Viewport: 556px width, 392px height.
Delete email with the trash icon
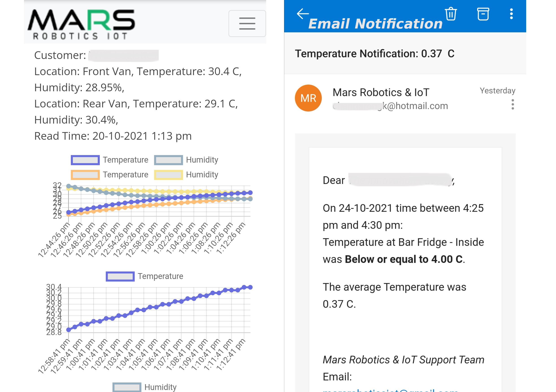coord(450,14)
